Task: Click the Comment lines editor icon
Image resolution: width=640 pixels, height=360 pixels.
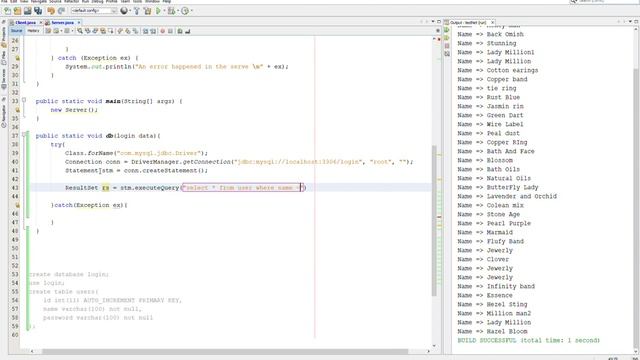Action: coord(180,31)
